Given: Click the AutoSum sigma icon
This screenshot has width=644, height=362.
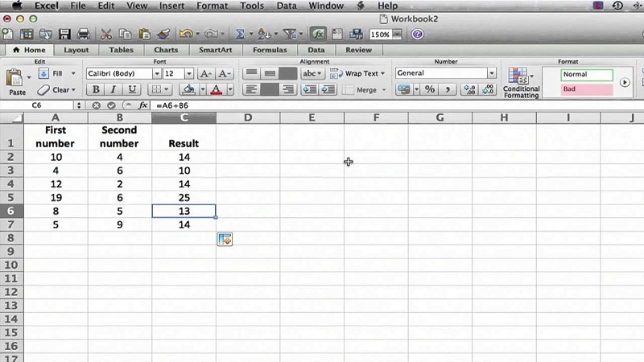Looking at the screenshot, I should [x=240, y=34].
